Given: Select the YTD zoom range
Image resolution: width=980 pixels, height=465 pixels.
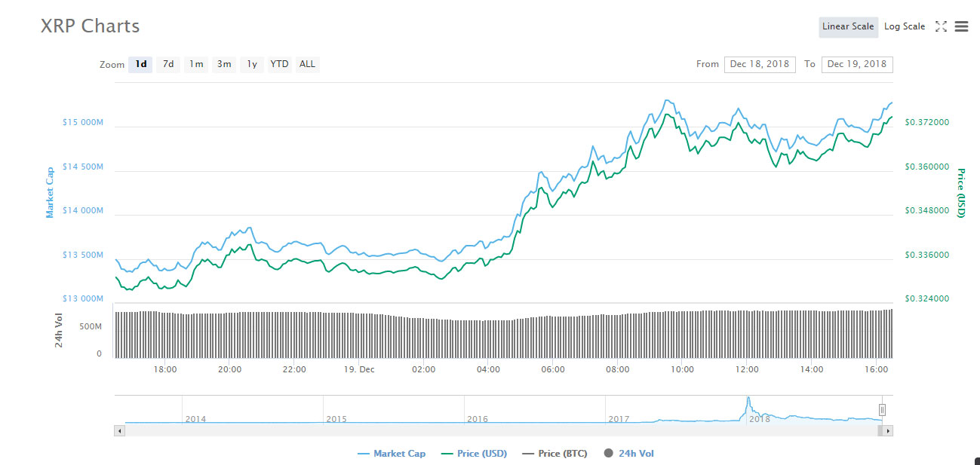Looking at the screenshot, I should click(280, 64).
